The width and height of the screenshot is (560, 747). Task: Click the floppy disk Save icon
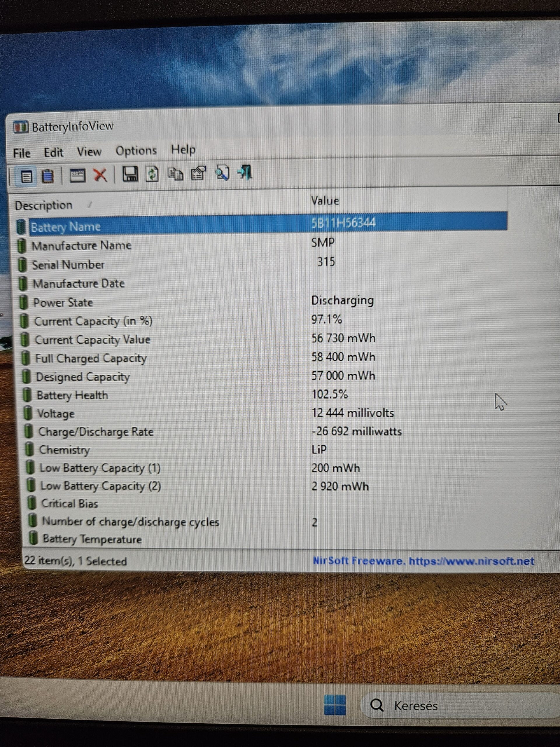[130, 174]
